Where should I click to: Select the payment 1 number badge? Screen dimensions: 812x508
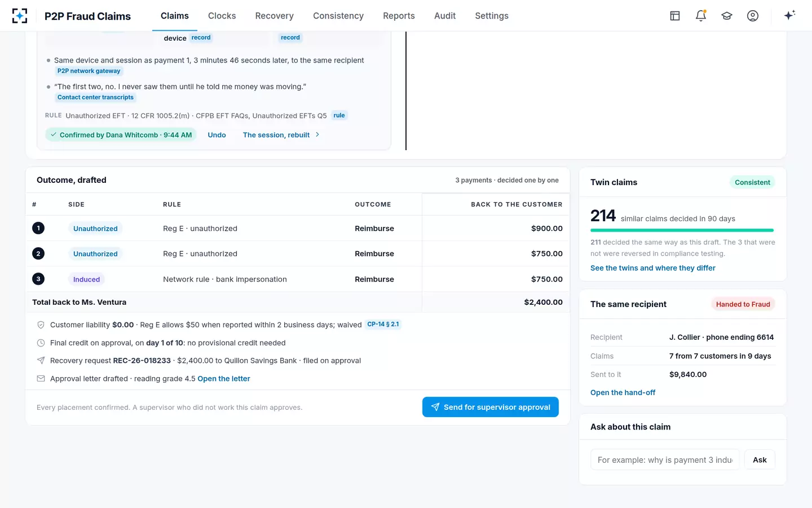(x=38, y=228)
